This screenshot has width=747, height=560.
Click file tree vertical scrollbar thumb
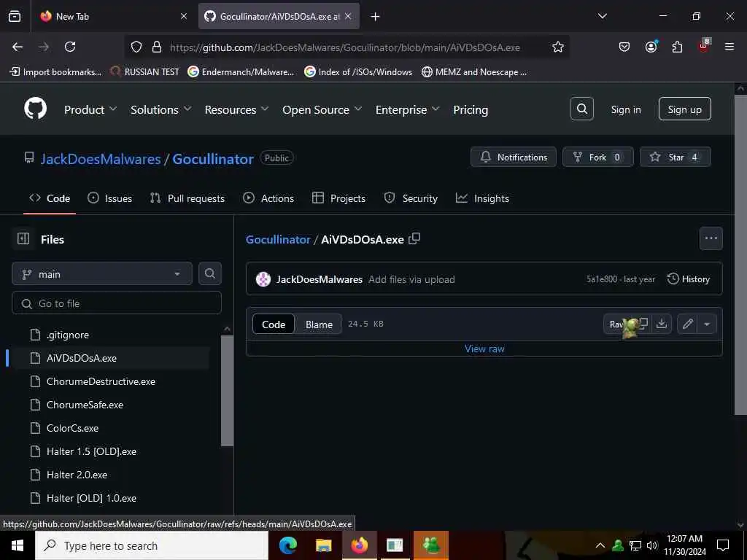tap(228, 391)
